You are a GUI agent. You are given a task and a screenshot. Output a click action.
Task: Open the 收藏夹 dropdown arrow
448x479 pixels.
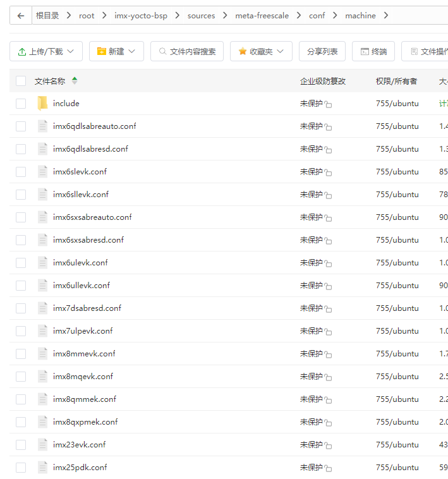[x=281, y=51]
